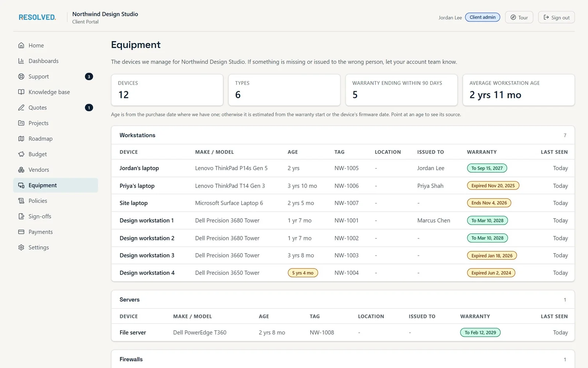Click the Home icon in sidebar
The image size is (588, 368).
click(x=21, y=45)
